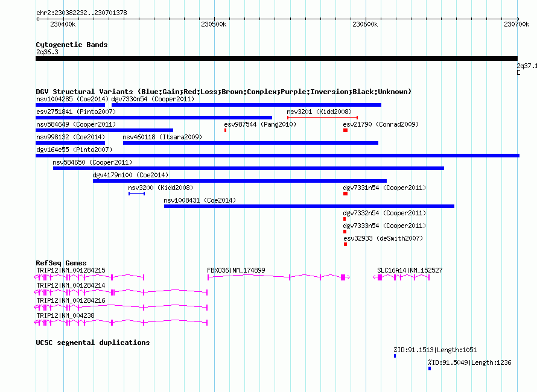Select the nsv3200 (Kidd2008) label
The height and width of the screenshot is (392, 537).
pos(160,188)
